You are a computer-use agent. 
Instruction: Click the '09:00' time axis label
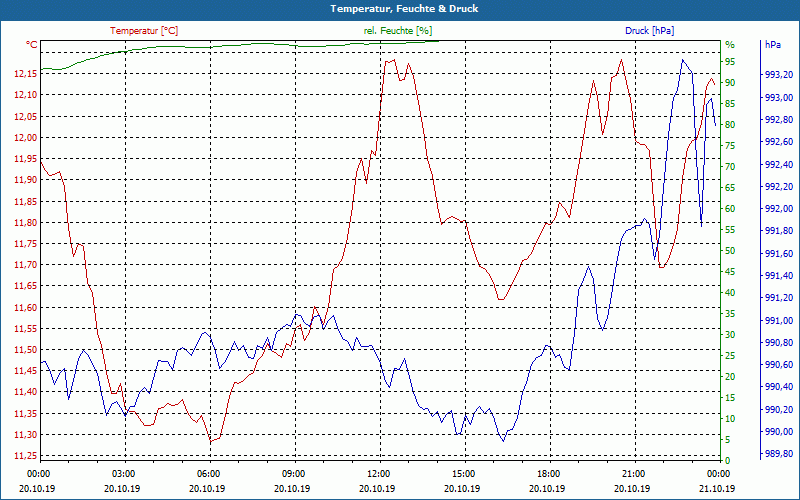click(x=293, y=474)
